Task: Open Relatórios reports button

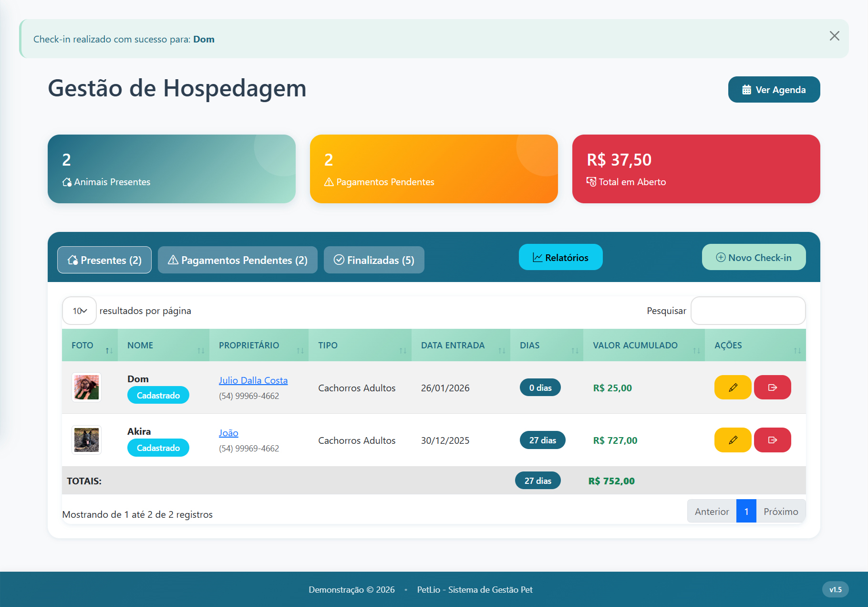Action: coord(560,258)
